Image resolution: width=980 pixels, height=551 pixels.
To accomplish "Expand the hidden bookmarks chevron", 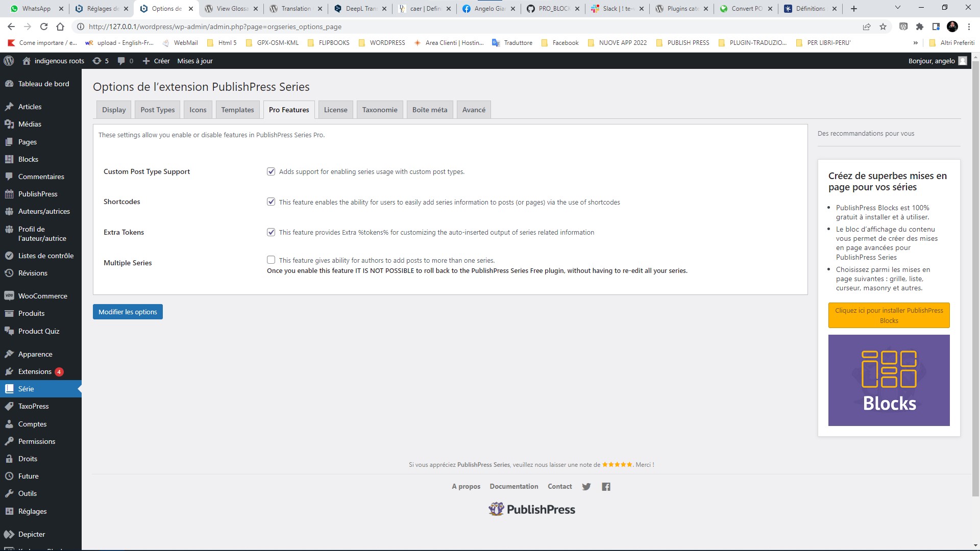I will coord(915,43).
